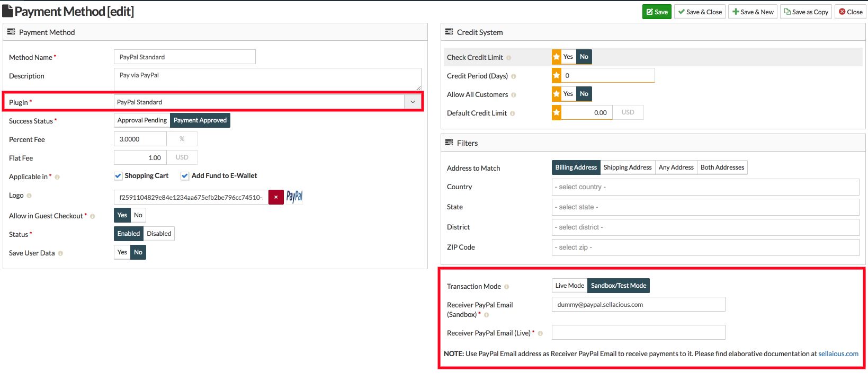Screen dimensions: 868x380
Task: Set Allow in Guest Checkout to No
Action: 138,215
